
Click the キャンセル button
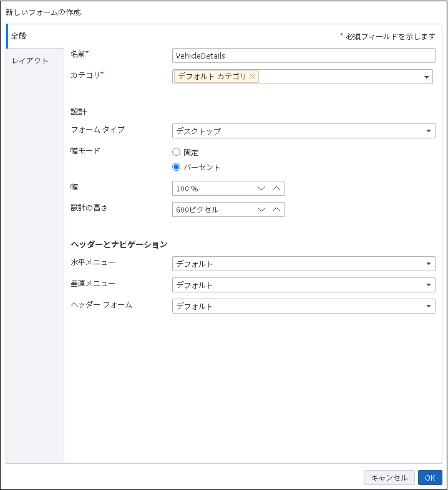(389, 478)
